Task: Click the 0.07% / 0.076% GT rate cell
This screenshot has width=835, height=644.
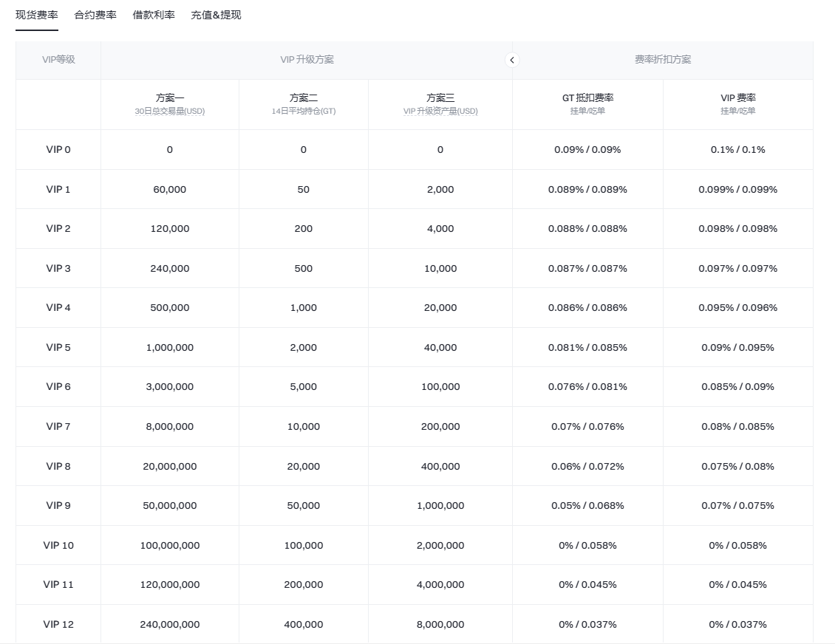Action: pos(588,427)
